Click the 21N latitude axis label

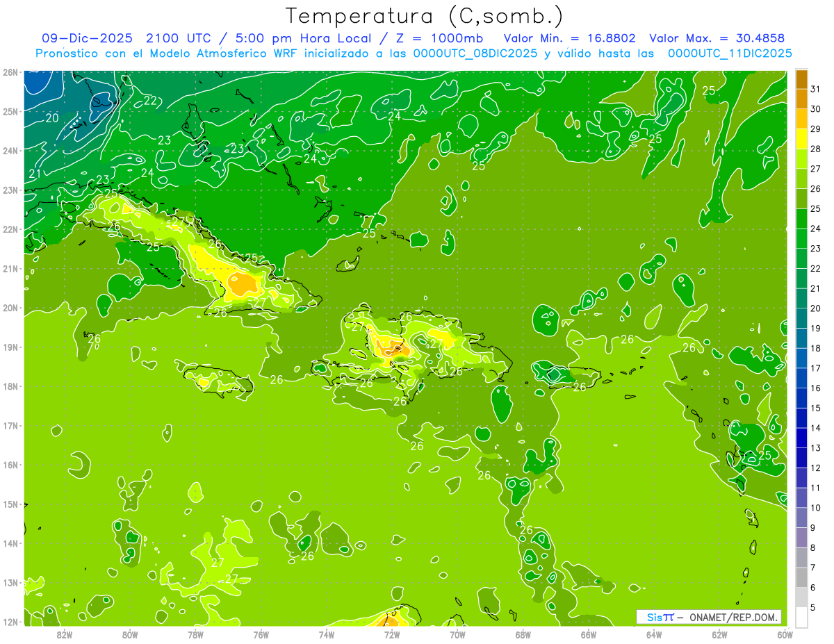(10, 268)
